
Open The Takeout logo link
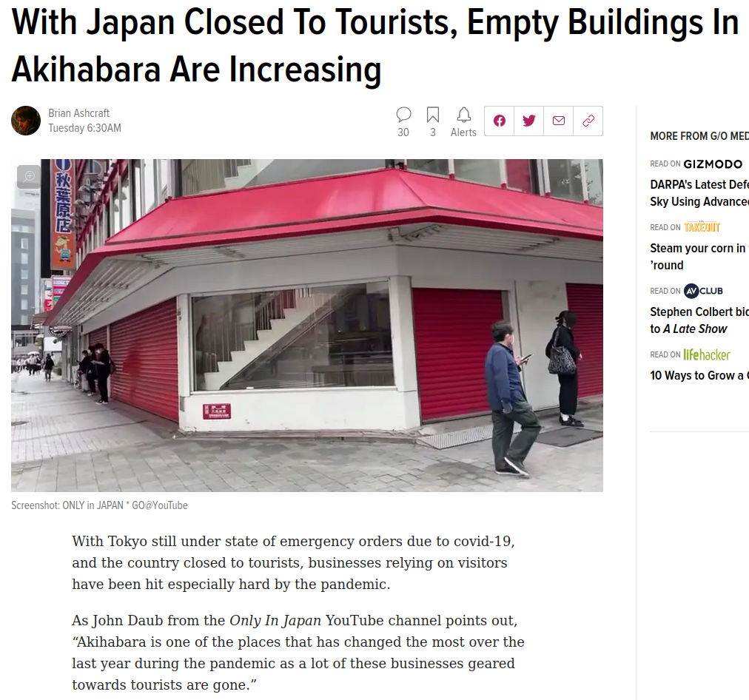coord(702,227)
